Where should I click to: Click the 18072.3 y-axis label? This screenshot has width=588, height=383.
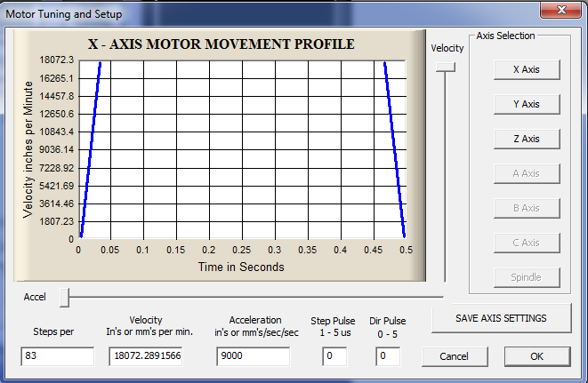click(57, 60)
